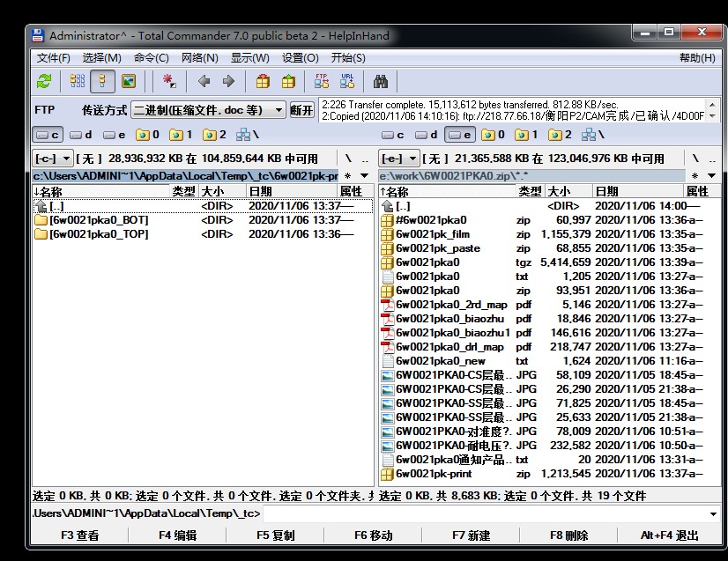
Task: Expand command line history dropdown arrow
Action: pyautogui.click(x=713, y=514)
